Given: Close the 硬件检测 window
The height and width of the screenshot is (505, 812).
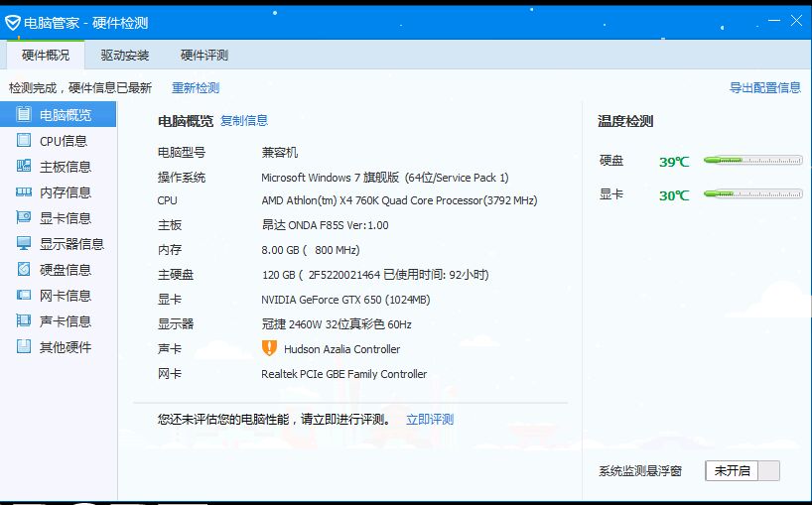Looking at the screenshot, I should point(796,20).
